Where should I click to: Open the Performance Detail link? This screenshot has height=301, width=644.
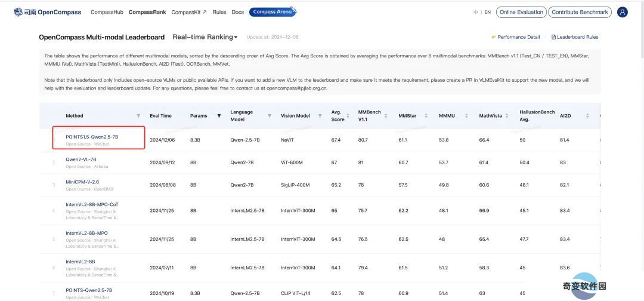[515, 37]
